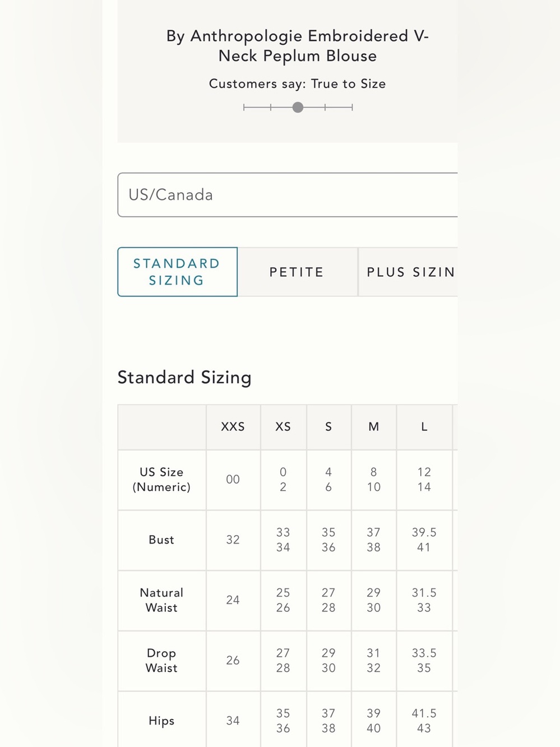Switch to the Plus Sizing tab
Image resolution: width=560 pixels, height=747 pixels.
point(408,272)
